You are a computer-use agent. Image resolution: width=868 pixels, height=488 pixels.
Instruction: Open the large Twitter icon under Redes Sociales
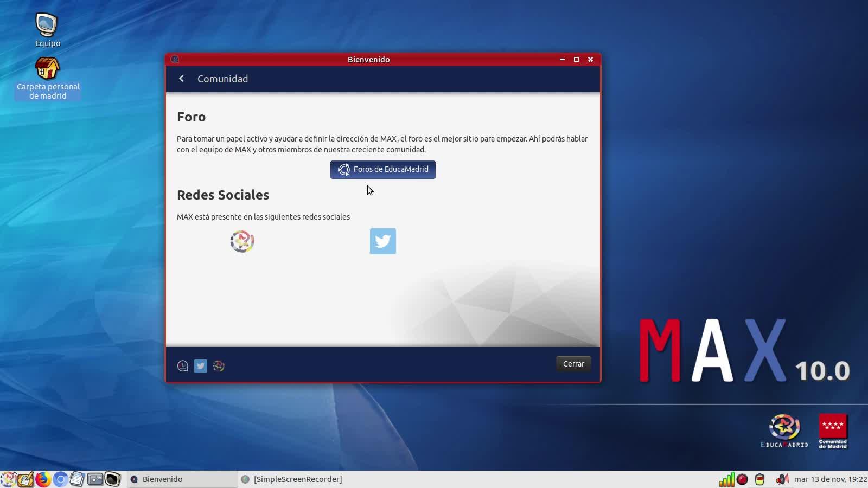(x=383, y=241)
